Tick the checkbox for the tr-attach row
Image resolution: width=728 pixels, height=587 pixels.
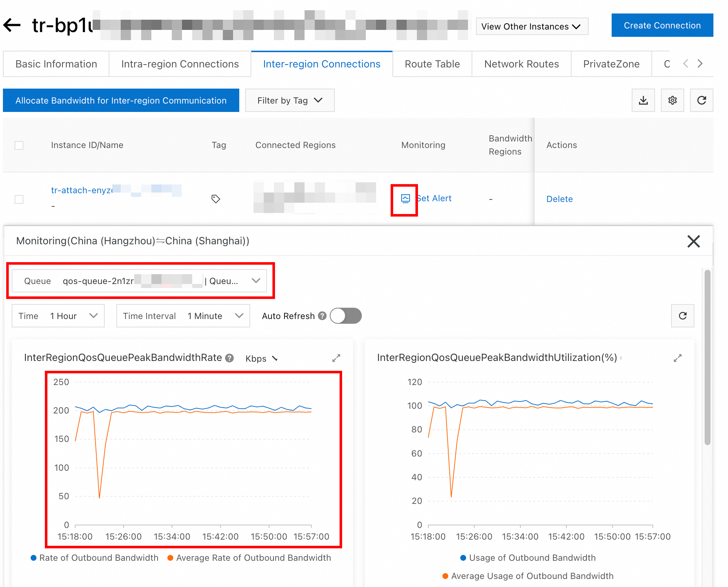[19, 199]
